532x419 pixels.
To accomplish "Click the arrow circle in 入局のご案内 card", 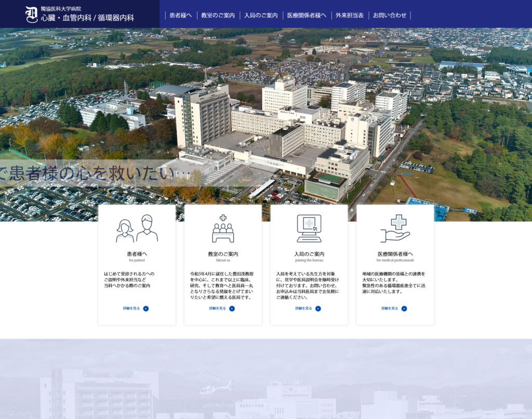I will (318, 308).
